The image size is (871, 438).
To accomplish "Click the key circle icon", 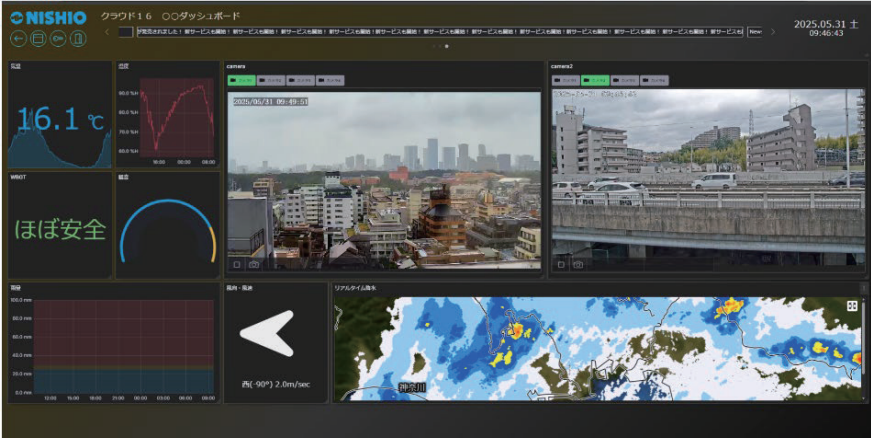I will click(58, 39).
